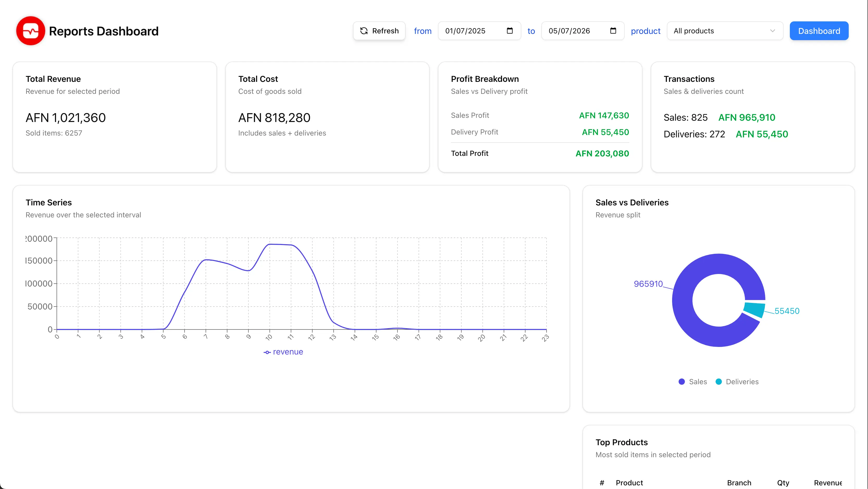Open the to-date calendar picker icon
Viewport: 868px width, 489px height.
pyautogui.click(x=613, y=31)
